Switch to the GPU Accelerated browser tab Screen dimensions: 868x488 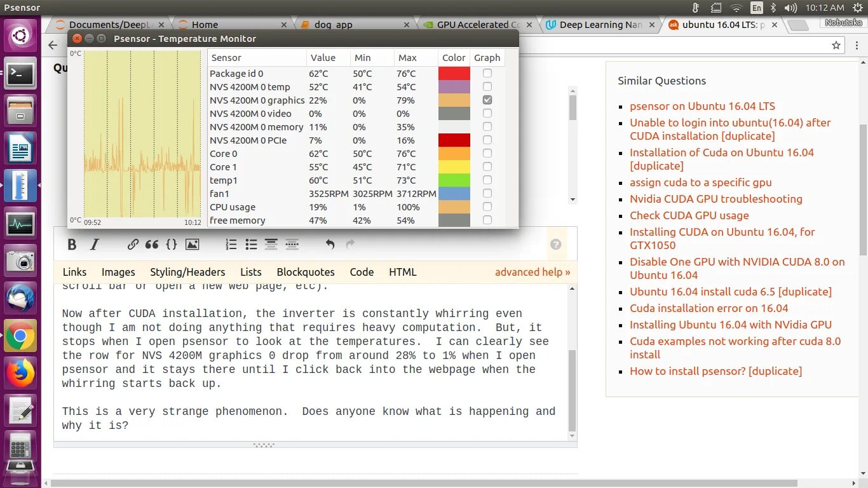click(x=477, y=25)
